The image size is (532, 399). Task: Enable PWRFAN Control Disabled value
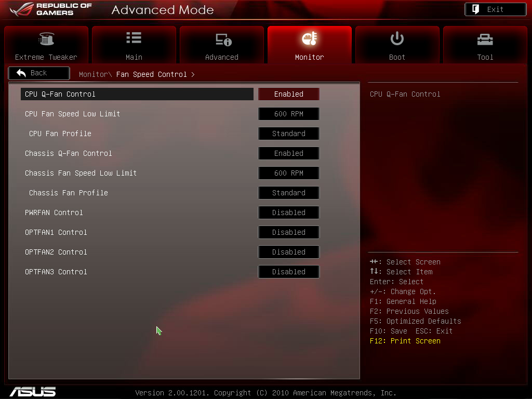pyautogui.click(x=288, y=212)
